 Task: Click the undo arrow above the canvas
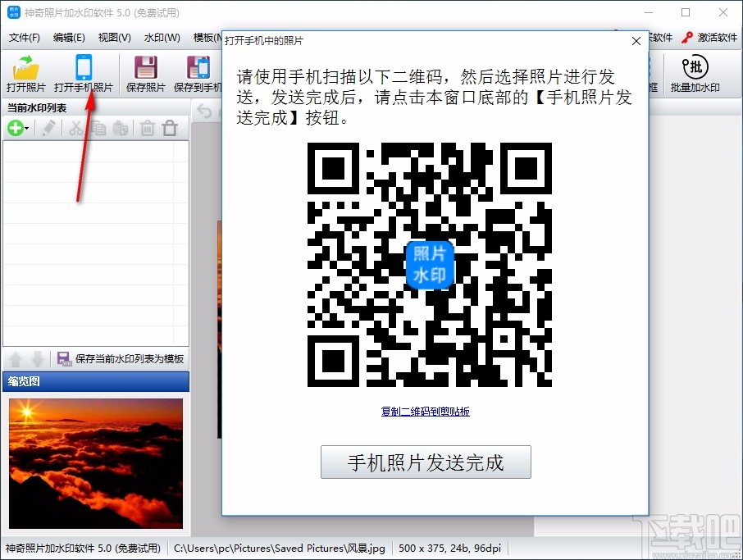click(x=204, y=112)
